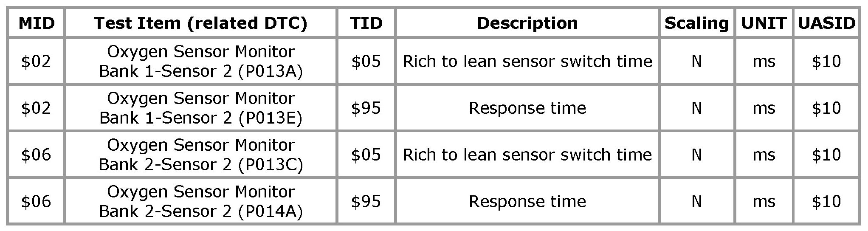Click Response time description in P014A row
Image resolution: width=868 pixels, height=231 pixels.
[x=527, y=202]
